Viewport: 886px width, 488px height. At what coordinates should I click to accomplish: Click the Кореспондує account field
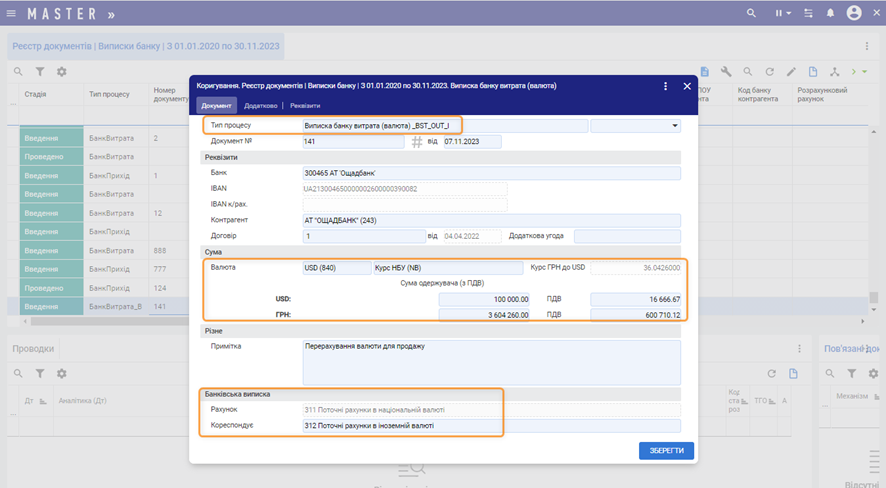point(490,425)
